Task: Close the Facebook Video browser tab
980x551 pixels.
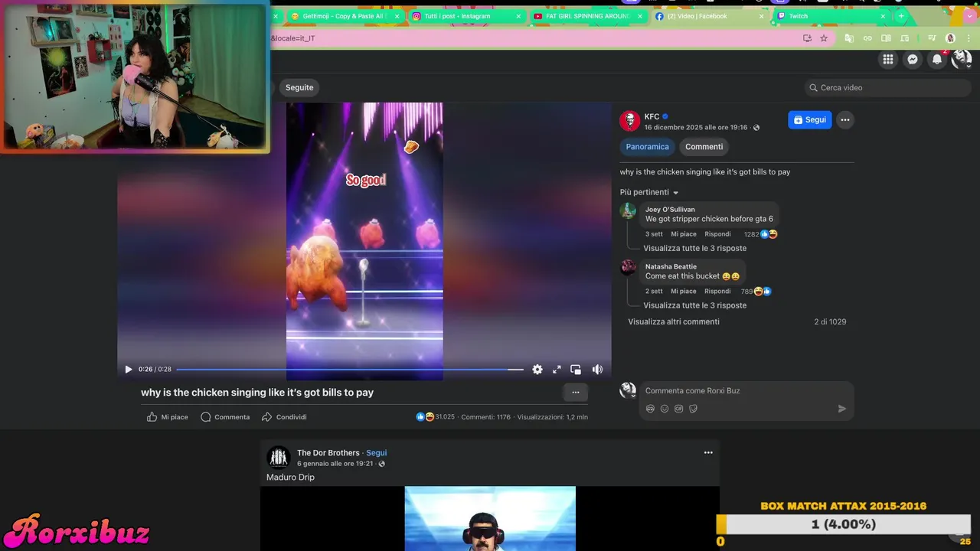Action: pyautogui.click(x=761, y=16)
